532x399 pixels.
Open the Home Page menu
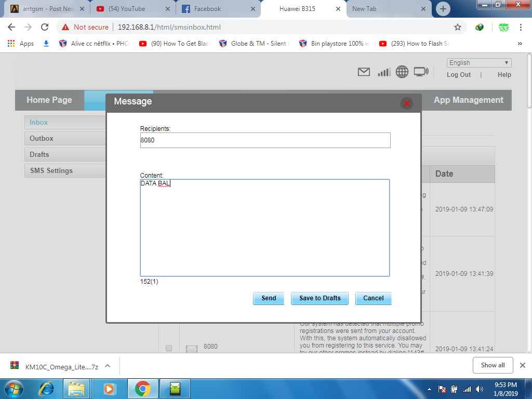pos(49,100)
